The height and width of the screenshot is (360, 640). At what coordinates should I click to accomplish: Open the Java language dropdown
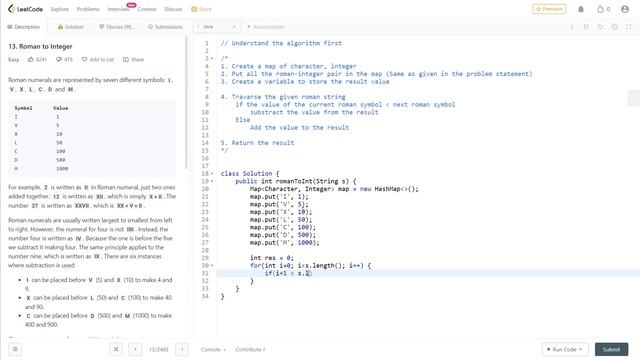[x=216, y=27]
